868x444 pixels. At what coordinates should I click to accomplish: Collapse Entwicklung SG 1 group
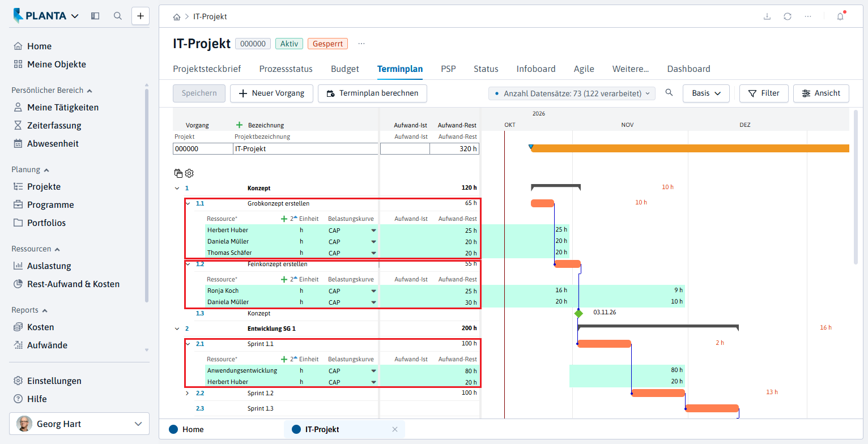pos(177,328)
